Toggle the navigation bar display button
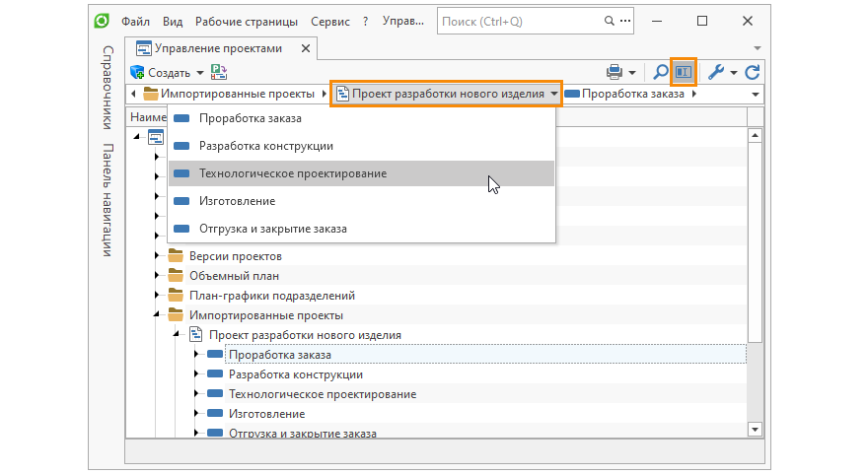This screenshot has width=868, height=475. pyautogui.click(x=684, y=72)
